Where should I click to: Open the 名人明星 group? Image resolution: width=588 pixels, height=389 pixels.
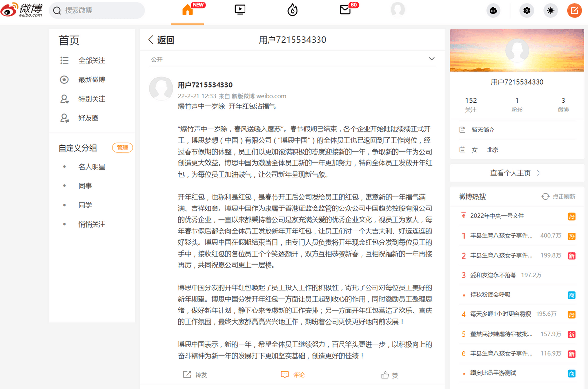pyautogui.click(x=92, y=167)
